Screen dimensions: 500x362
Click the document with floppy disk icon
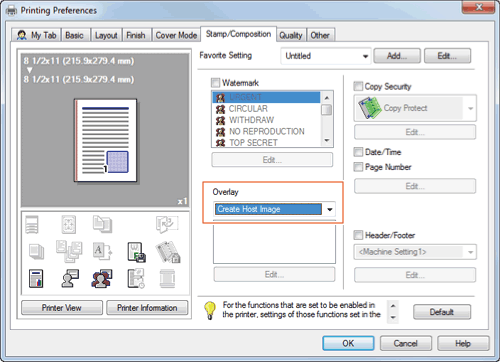coord(137,252)
